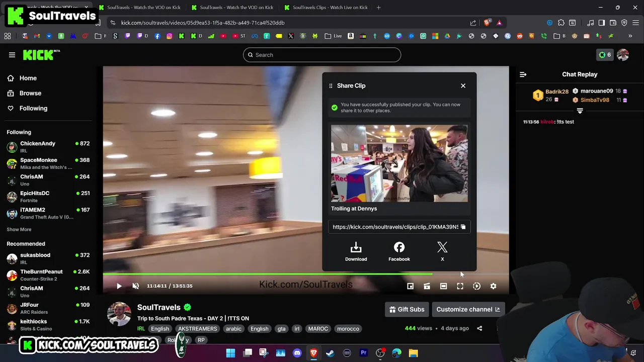
Task: Close the Share Clip dialog
Action: coord(463,85)
